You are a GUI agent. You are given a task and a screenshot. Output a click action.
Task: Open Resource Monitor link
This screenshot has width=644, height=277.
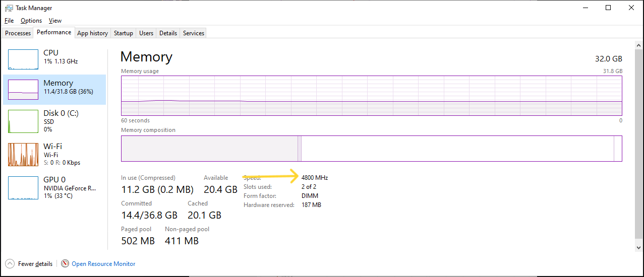pyautogui.click(x=103, y=263)
